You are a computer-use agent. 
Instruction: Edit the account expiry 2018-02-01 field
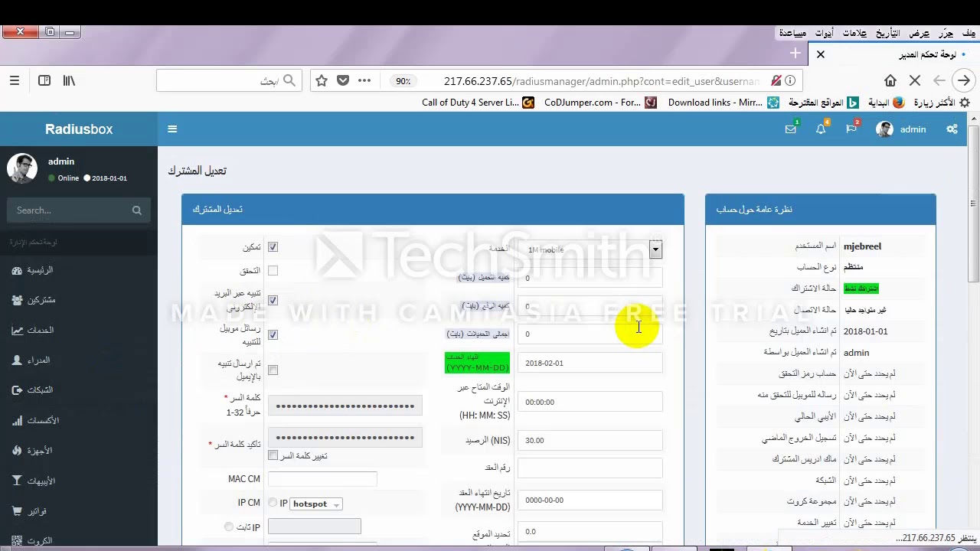[x=590, y=363]
